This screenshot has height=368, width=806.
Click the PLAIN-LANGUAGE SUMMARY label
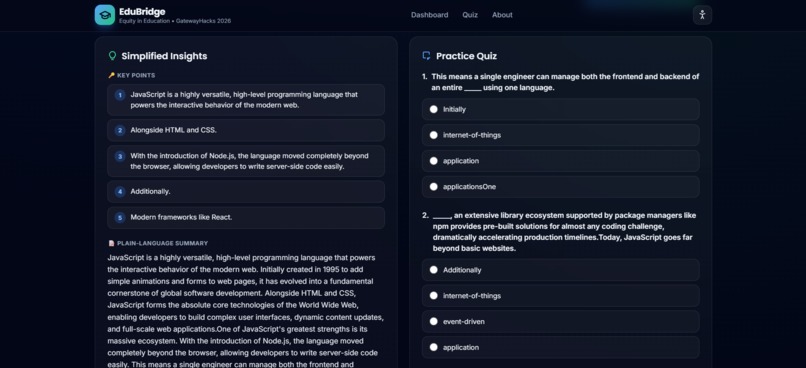click(162, 243)
